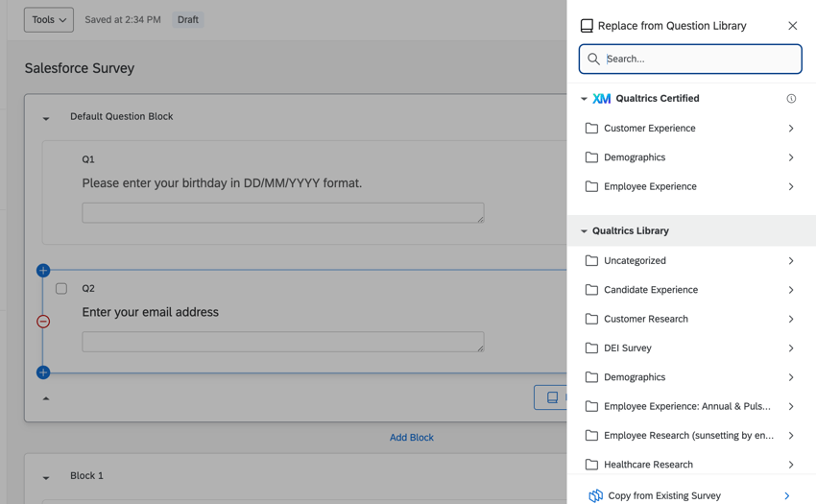Click the XM Qualtrics logo icon
The image size is (816, 504).
(x=602, y=99)
